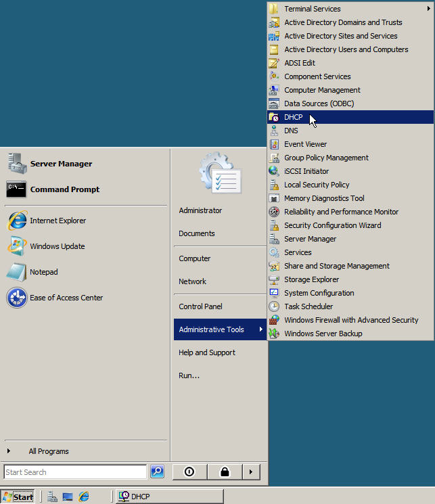Open Help and Support
This screenshot has width=435, height=504.
[x=207, y=352]
